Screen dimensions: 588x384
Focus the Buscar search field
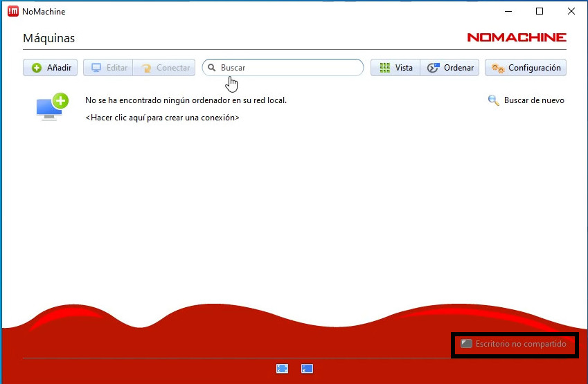tap(283, 68)
